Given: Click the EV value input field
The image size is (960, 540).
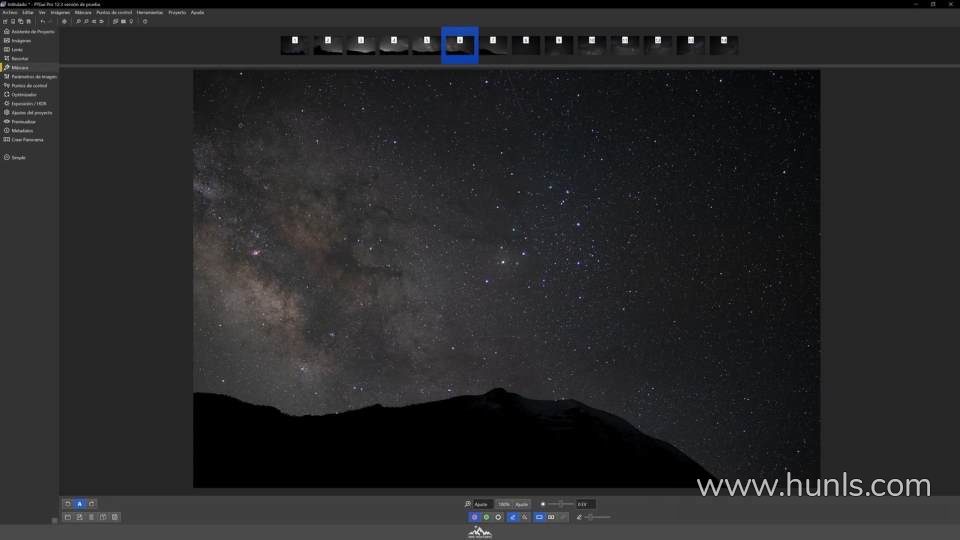Looking at the screenshot, I should pos(585,504).
